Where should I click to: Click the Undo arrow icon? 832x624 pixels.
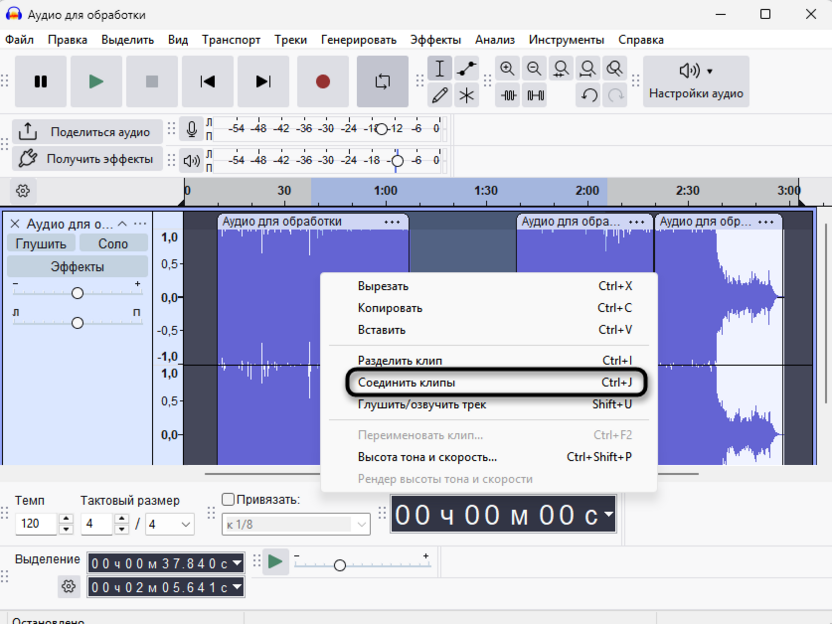589,96
